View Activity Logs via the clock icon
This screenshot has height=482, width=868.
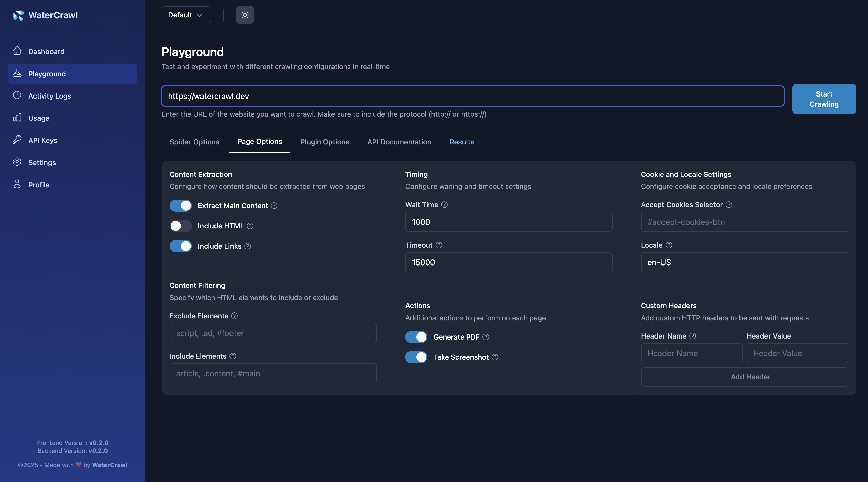(17, 96)
